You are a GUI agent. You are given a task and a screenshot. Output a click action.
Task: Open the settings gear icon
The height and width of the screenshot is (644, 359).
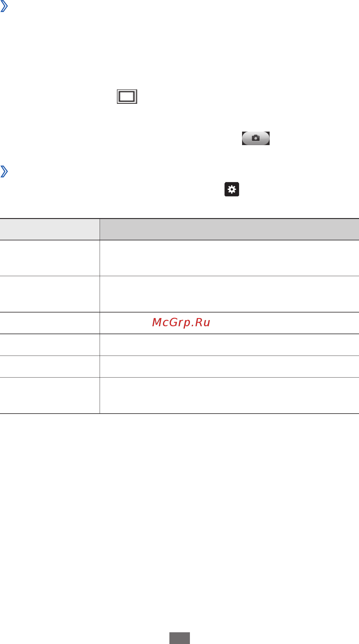tap(232, 189)
